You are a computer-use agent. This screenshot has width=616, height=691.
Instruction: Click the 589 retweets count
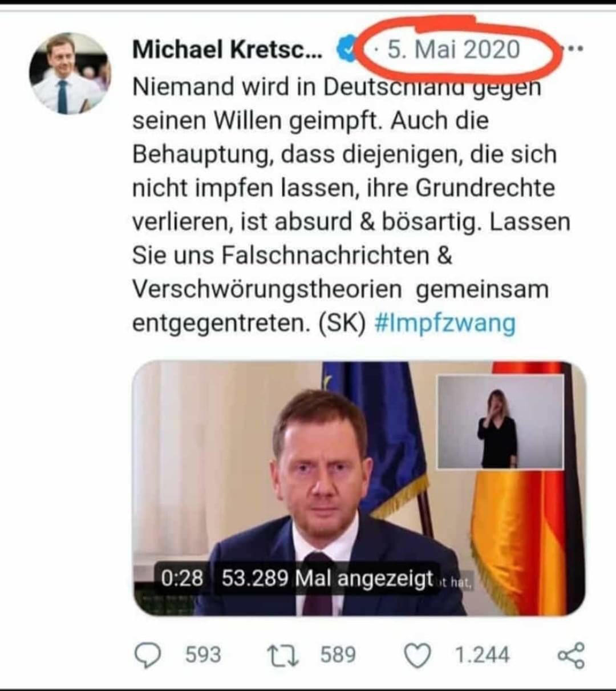coord(338,654)
